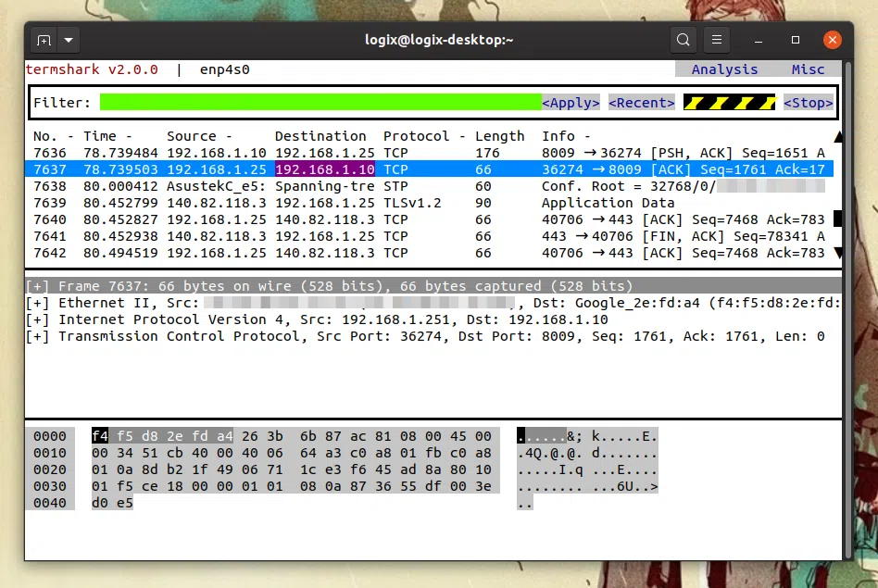Expand the Transmission Control Protocol section
The height and width of the screenshot is (588, 878).
37,336
